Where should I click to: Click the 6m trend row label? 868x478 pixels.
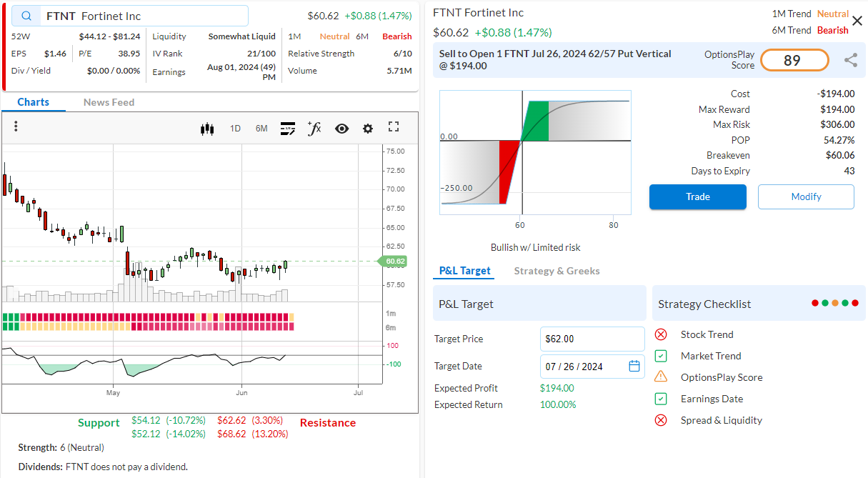390,327
